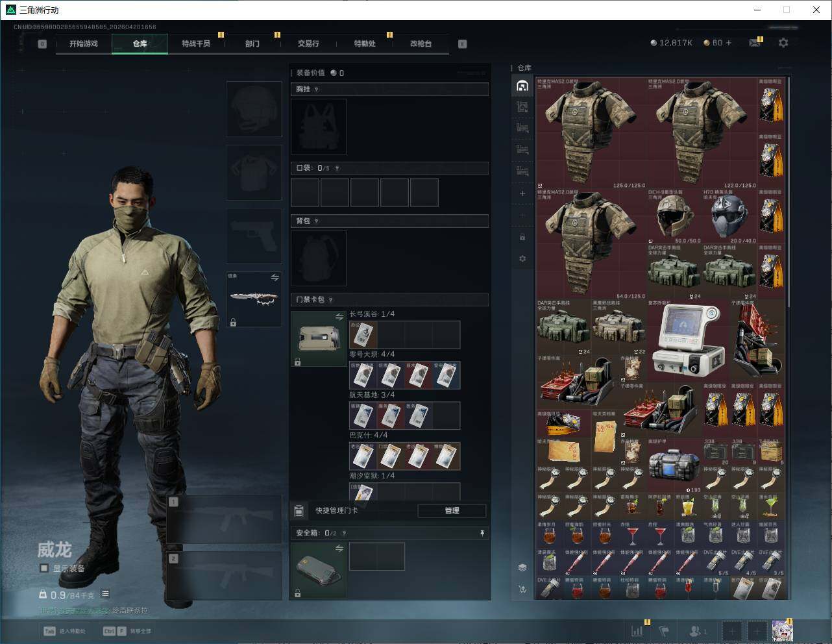Select the main warehouse storage icon

click(522, 86)
